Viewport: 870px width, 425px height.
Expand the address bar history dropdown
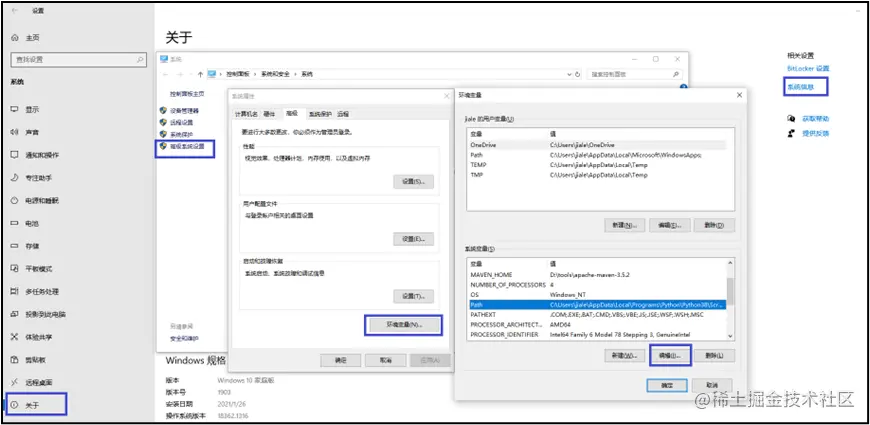pyautogui.click(x=569, y=74)
